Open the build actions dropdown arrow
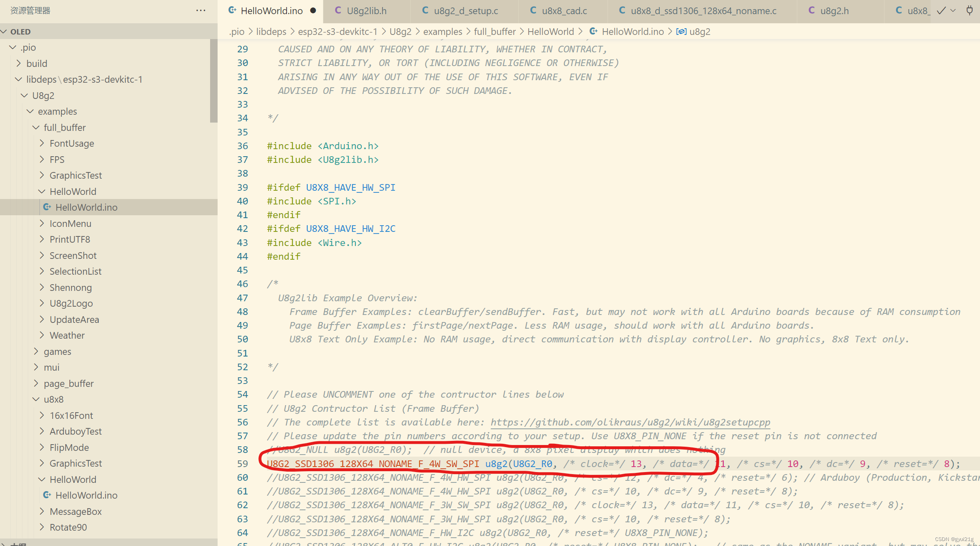 (953, 10)
